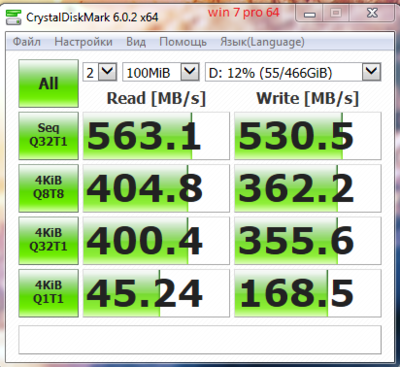Open the Настройки menu
Screen dimensions: 400x367
coord(83,42)
